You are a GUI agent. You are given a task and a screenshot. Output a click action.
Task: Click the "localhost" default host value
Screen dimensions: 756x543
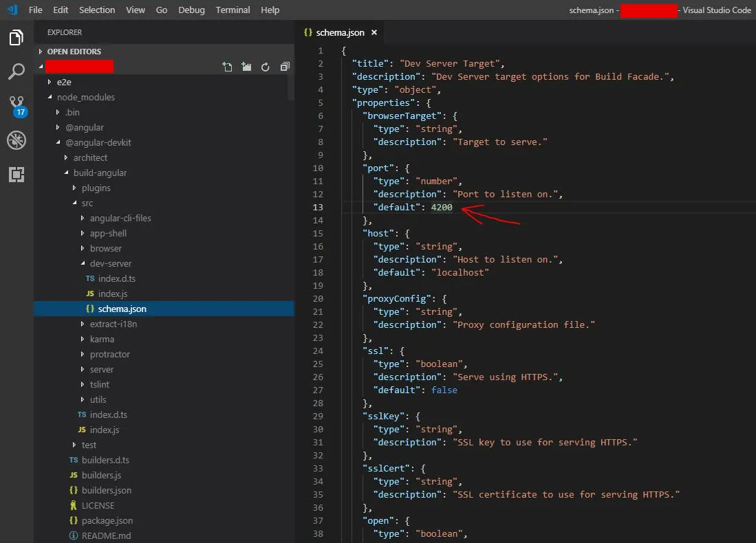click(x=460, y=273)
